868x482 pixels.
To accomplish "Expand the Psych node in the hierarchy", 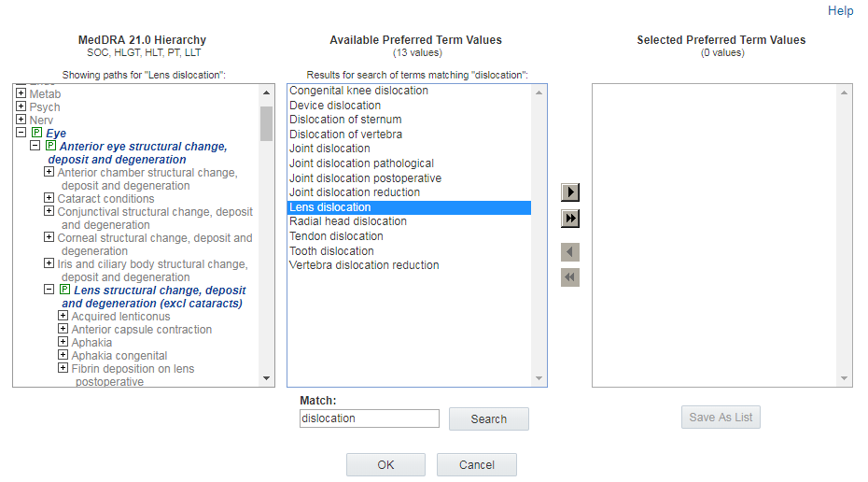I will [21, 107].
